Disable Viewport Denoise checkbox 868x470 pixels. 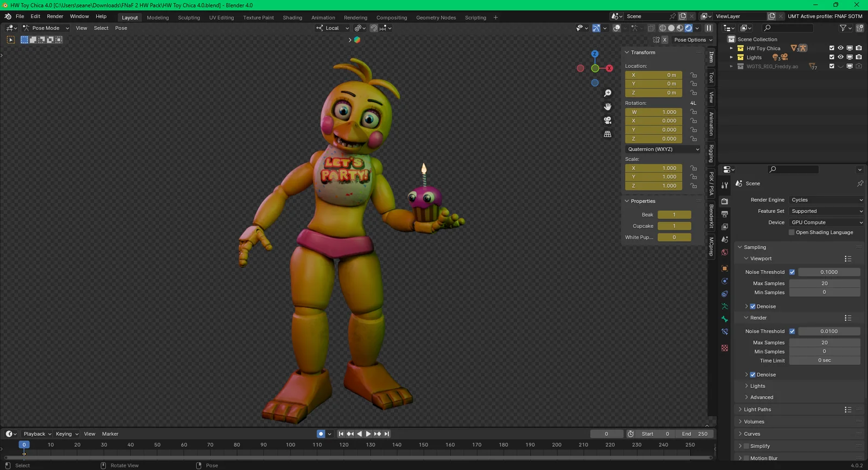[x=752, y=306]
